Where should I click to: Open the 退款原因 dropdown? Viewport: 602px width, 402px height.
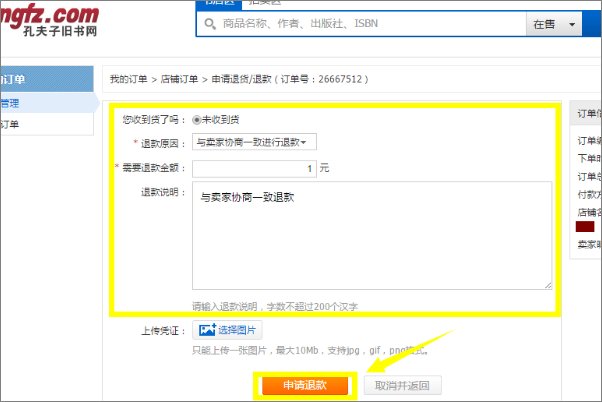[x=254, y=142]
